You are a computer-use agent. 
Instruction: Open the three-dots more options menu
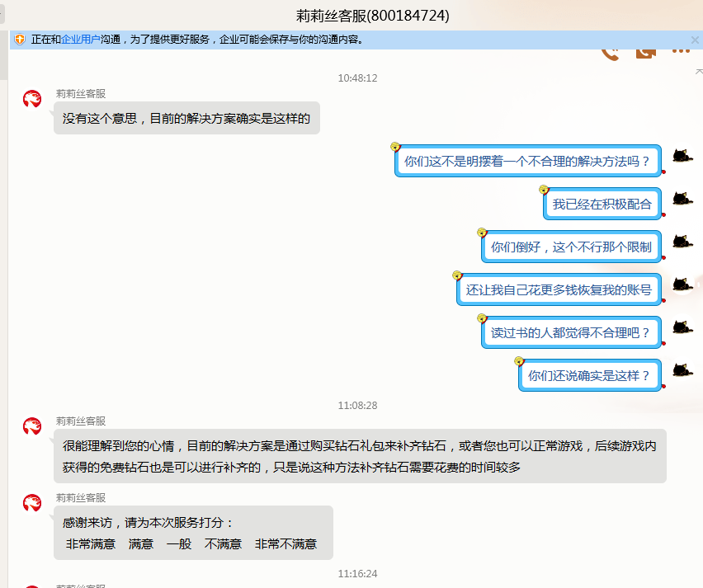680,52
